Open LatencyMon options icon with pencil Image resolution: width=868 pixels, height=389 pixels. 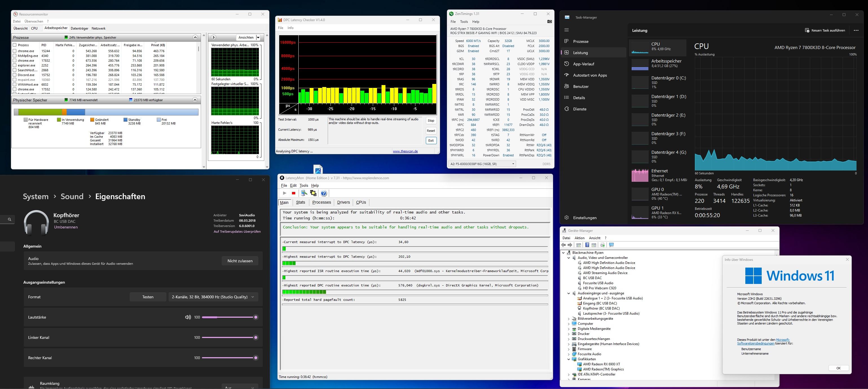[x=304, y=193]
